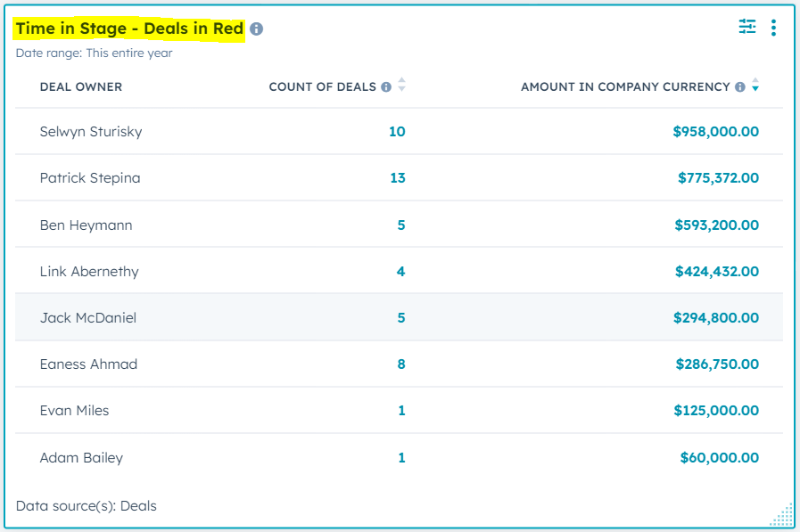Grab the resize handle at report corner

point(781,516)
